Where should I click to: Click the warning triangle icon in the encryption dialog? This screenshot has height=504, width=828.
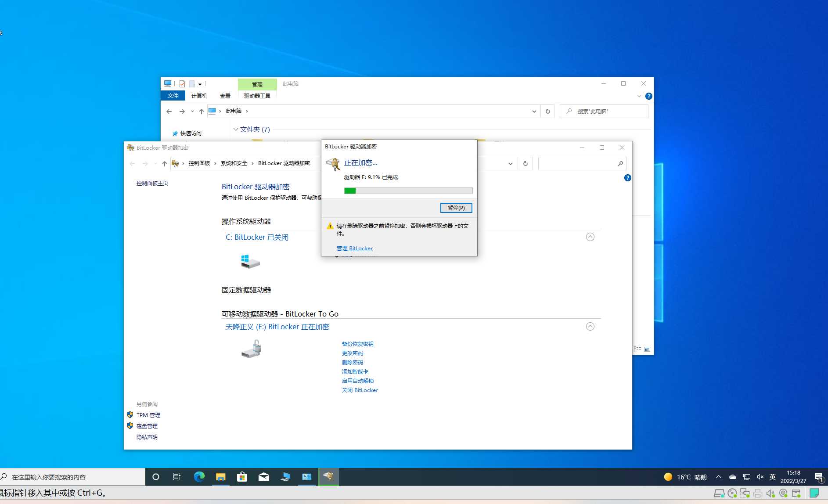pos(330,226)
